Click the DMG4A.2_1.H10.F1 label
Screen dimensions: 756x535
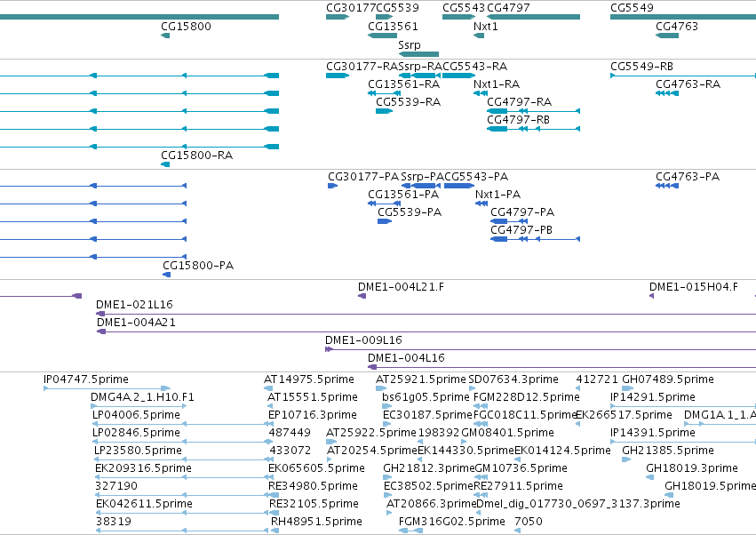142,397
